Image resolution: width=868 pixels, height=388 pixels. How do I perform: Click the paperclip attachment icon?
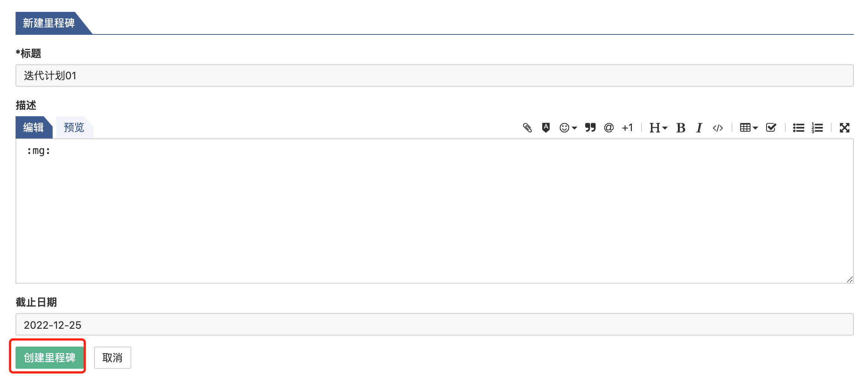coord(527,128)
